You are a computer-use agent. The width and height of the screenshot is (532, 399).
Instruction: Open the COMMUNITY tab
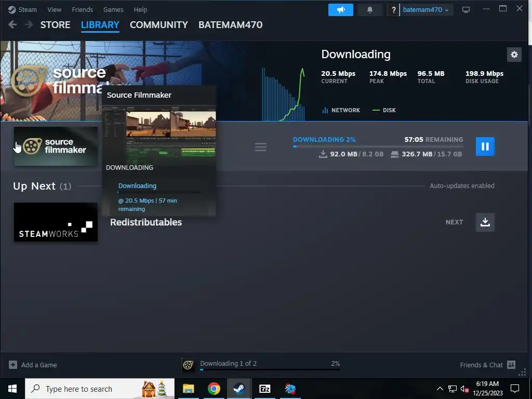click(x=159, y=25)
